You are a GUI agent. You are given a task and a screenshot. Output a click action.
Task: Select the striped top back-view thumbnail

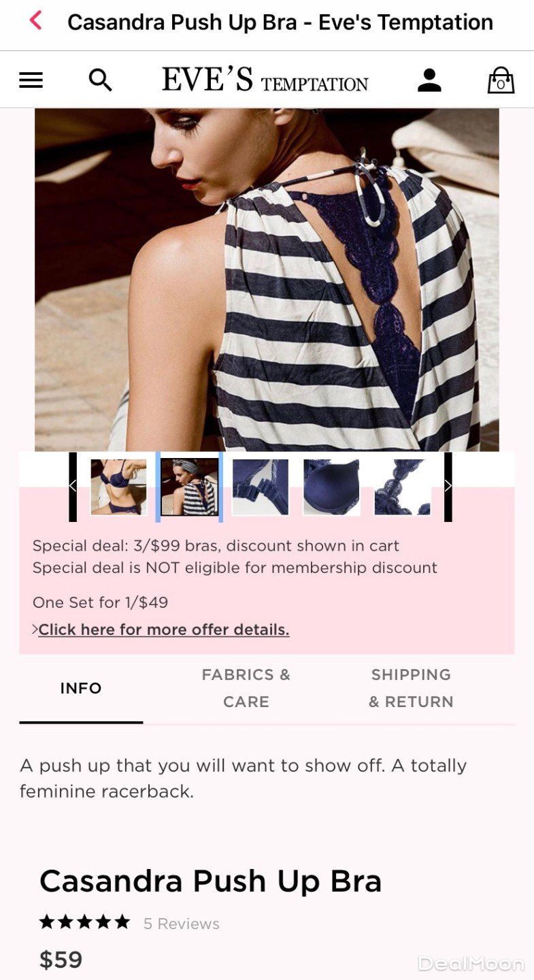189,487
